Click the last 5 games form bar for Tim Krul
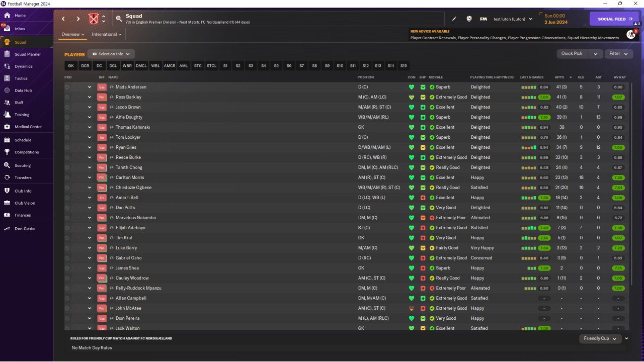 (x=528, y=238)
